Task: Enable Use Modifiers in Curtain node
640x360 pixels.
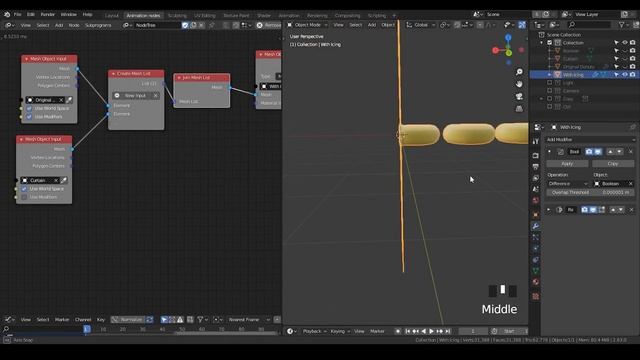Action: coord(24,197)
